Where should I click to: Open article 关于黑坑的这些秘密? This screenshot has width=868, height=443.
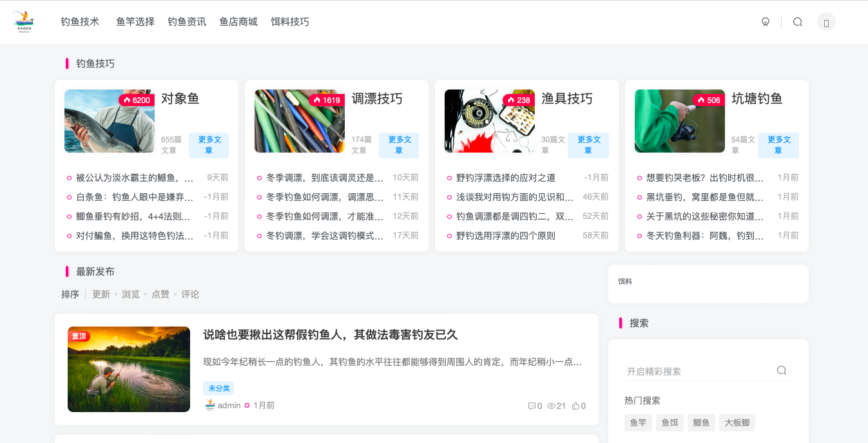pyautogui.click(x=705, y=216)
